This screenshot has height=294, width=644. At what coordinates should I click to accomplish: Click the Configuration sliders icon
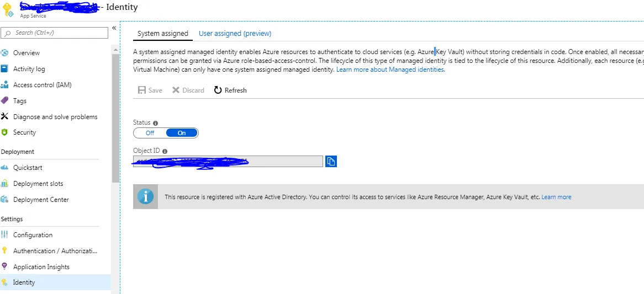click(4, 234)
